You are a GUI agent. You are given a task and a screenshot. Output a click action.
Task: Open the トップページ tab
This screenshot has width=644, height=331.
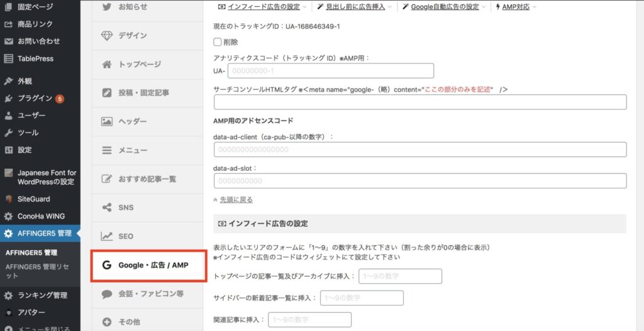pos(147,65)
